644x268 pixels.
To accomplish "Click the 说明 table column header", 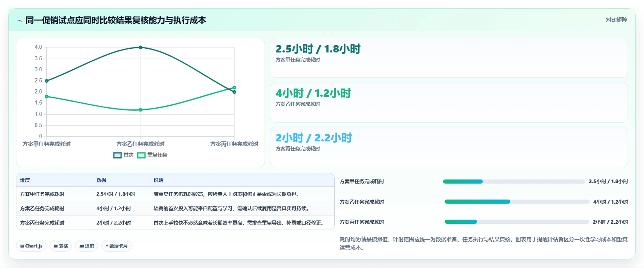I will [158, 180].
